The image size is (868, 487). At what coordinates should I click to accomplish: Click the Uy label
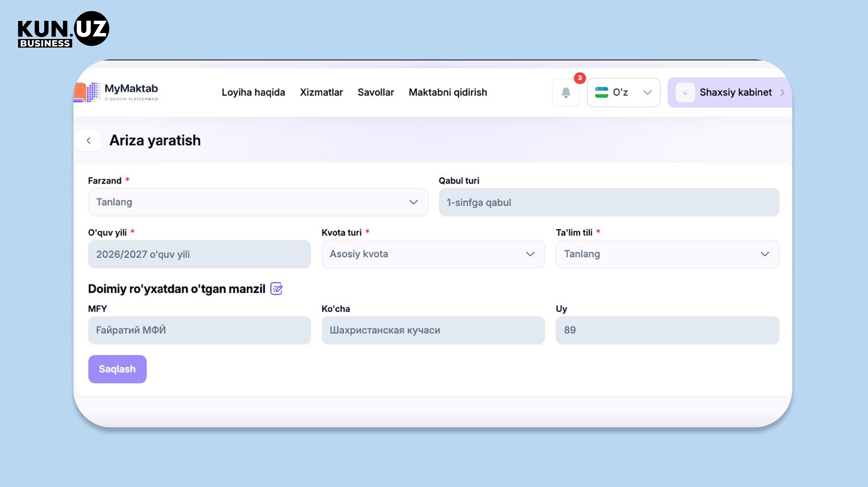click(561, 309)
